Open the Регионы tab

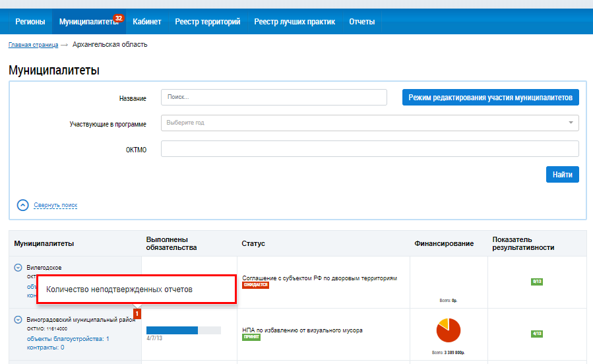pyautogui.click(x=30, y=22)
